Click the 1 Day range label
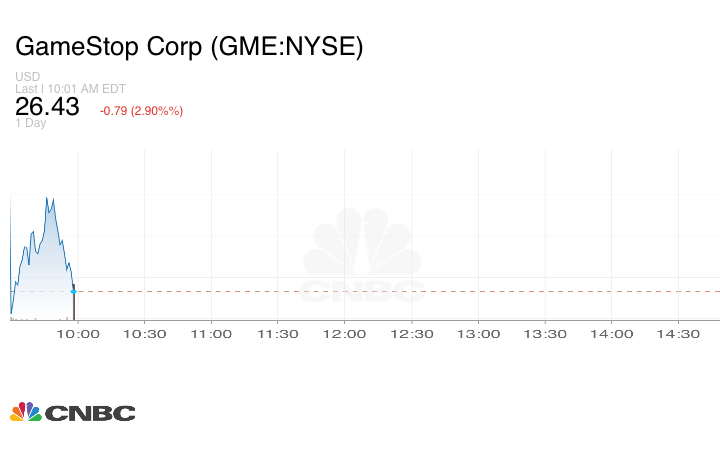Viewport: 720px width, 450px height. tap(31, 124)
